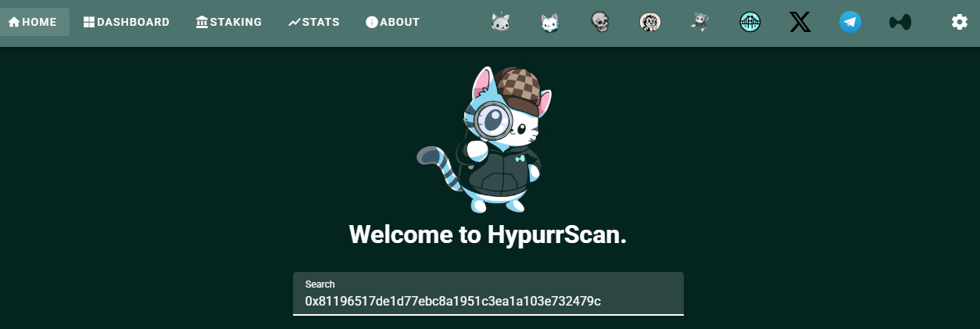Open the bridge circle icon link
The image size is (980, 329).
tap(750, 22)
